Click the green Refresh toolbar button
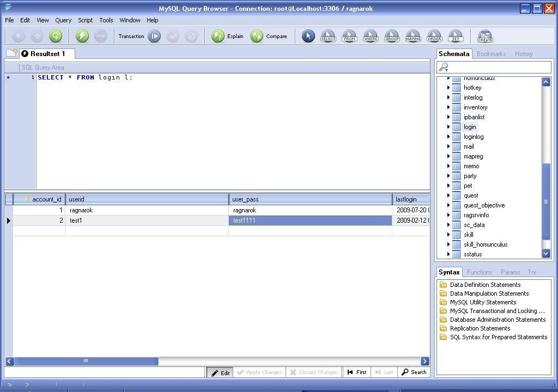The width and height of the screenshot is (558, 392). (x=56, y=36)
